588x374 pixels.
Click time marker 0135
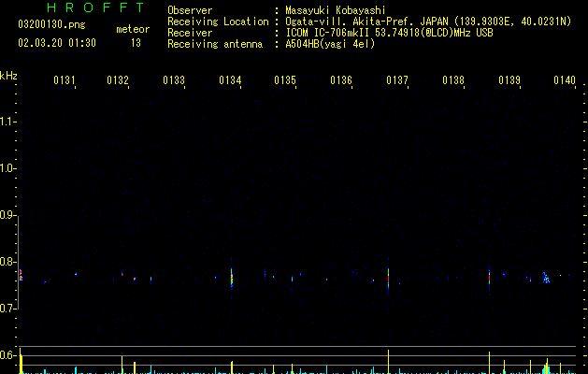tap(285, 80)
